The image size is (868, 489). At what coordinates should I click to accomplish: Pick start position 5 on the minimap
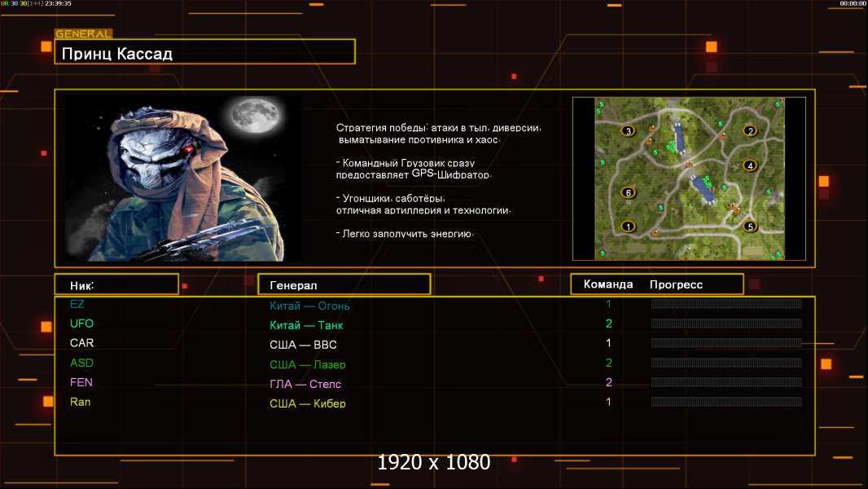(750, 227)
